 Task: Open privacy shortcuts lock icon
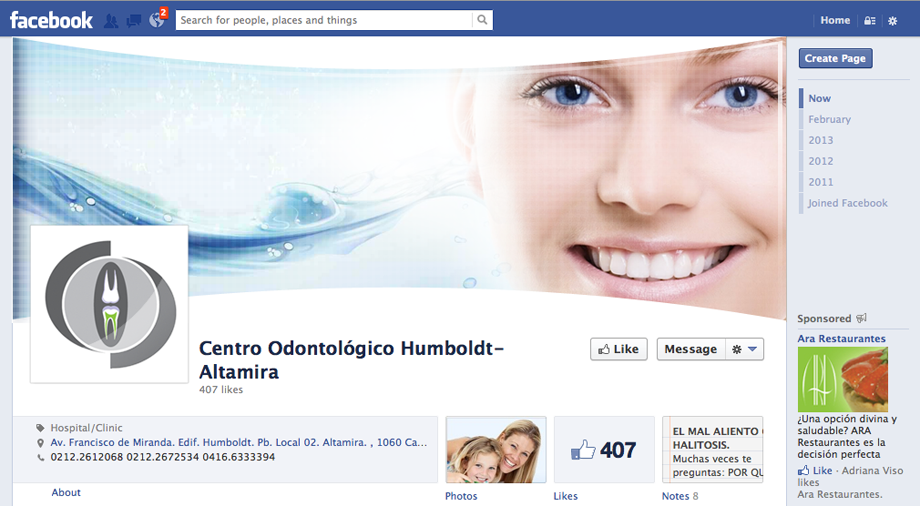coord(870,21)
